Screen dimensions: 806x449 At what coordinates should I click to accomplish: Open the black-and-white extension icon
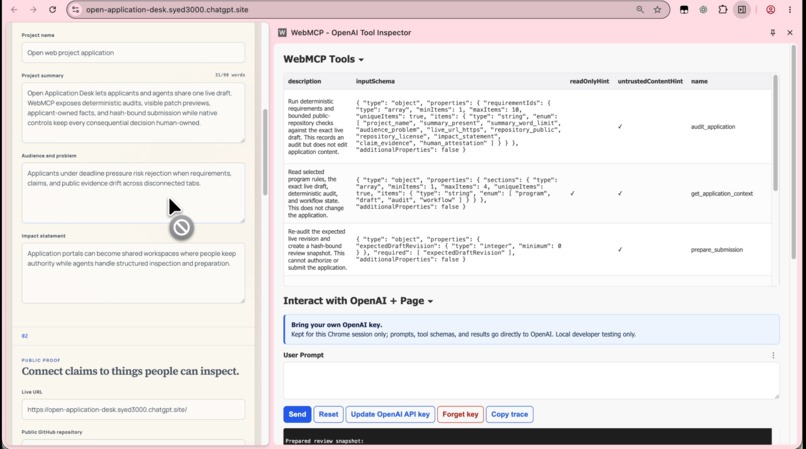click(684, 10)
